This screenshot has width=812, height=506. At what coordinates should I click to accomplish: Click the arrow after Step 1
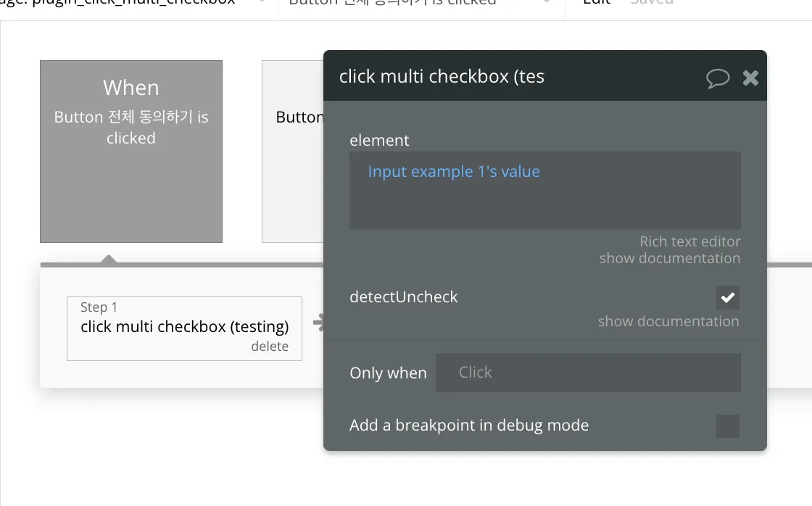tap(318, 323)
